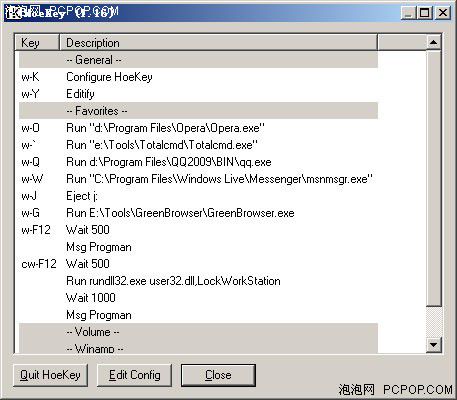This screenshot has height=400, width=457.
Task: Select 'Configure HoeKey' row
Action: 198,77
